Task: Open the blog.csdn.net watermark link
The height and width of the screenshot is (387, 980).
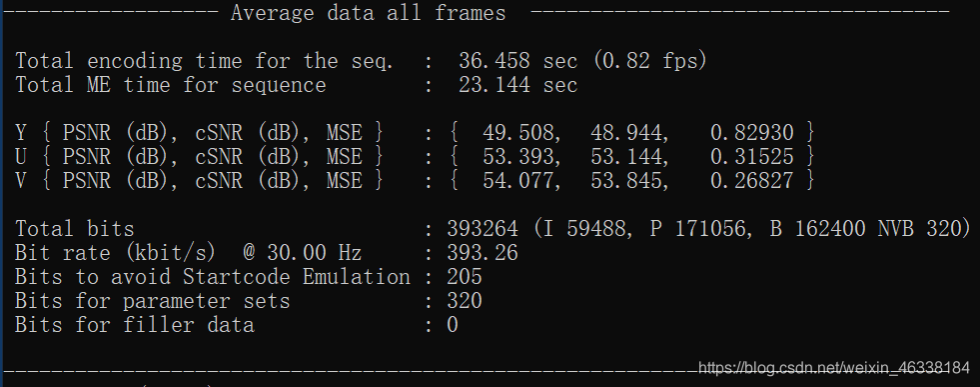Action: [834, 368]
